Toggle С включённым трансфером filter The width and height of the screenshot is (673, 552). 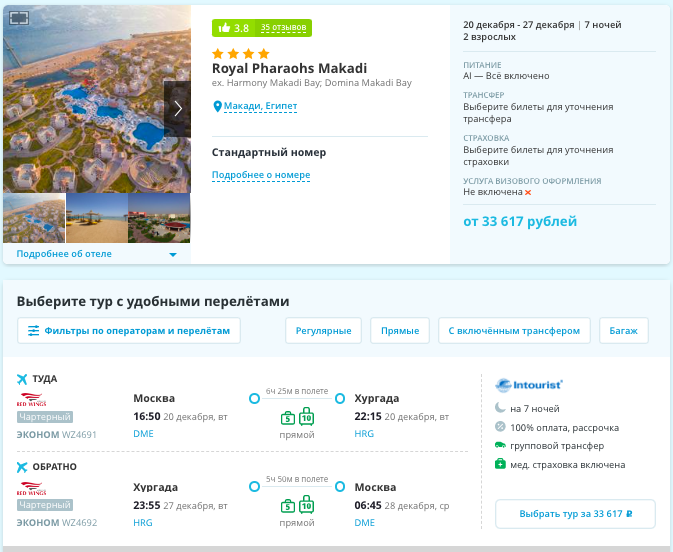coord(514,331)
